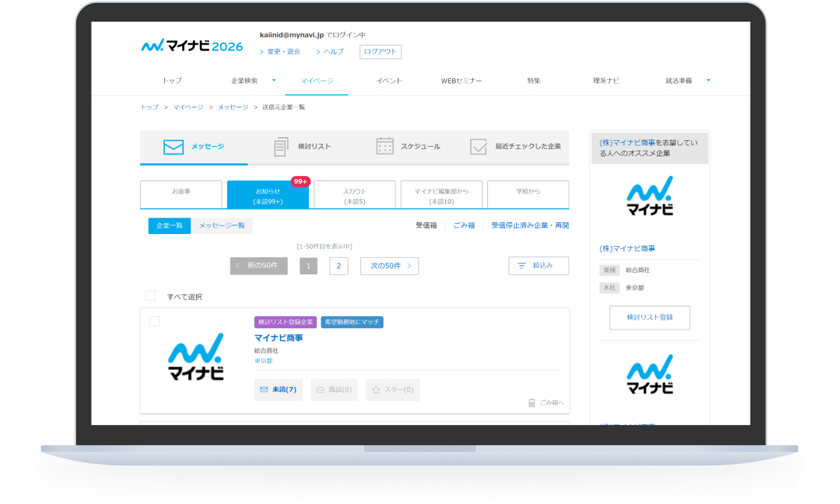Click the first sidebar マイナビ logo
Screen dimensions: 840x504
pyautogui.click(x=650, y=196)
